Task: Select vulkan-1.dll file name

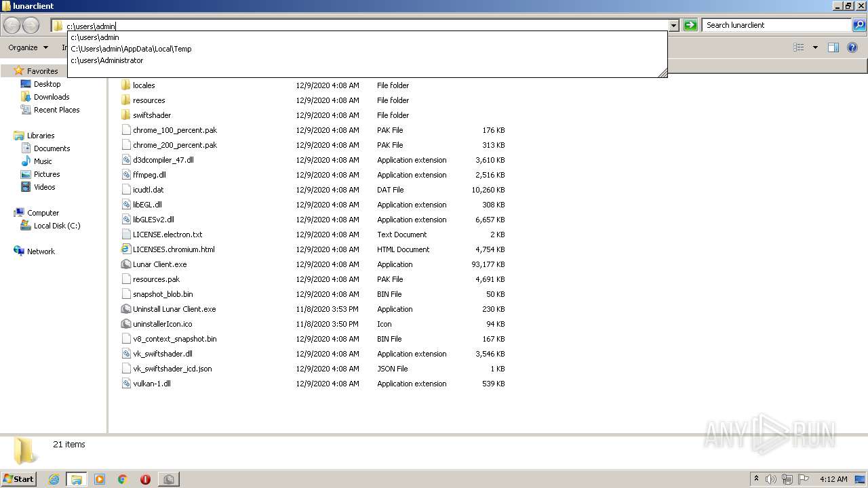Action: (x=152, y=384)
